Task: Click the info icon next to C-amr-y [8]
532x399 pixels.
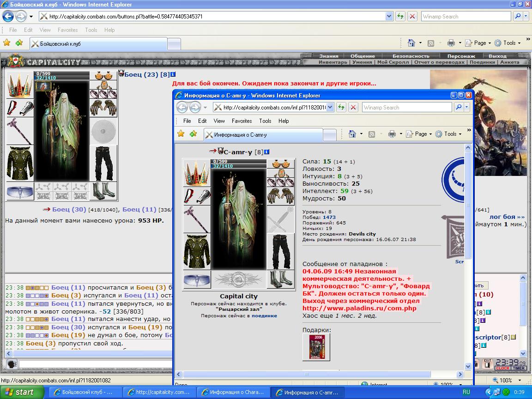Action: pyautogui.click(x=266, y=151)
